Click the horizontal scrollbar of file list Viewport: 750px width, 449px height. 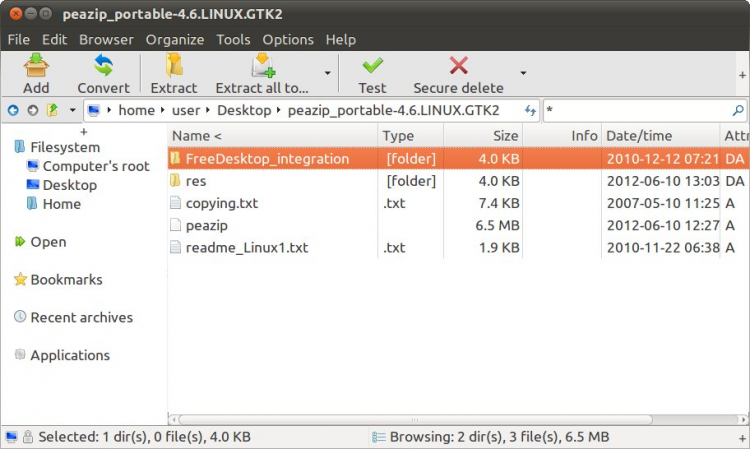415,419
